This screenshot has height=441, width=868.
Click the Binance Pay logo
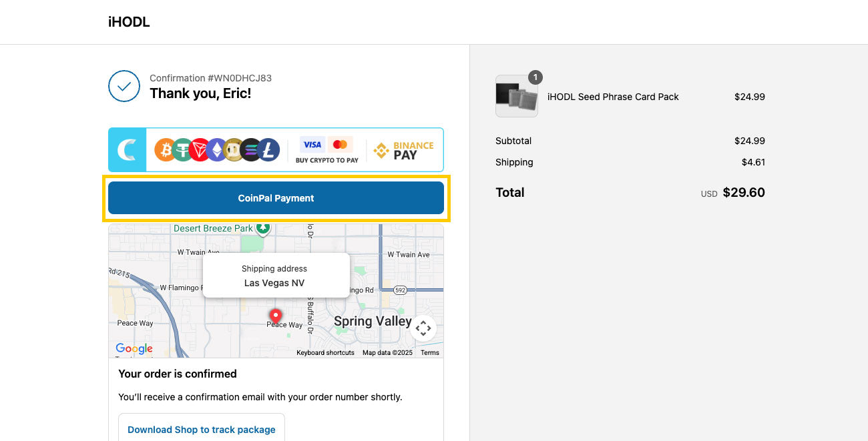click(x=403, y=150)
